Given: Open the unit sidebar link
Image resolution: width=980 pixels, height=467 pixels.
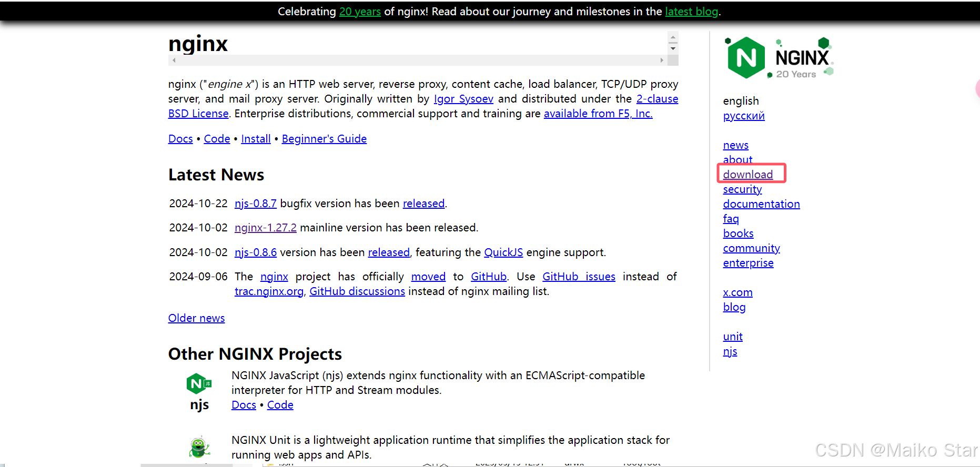Looking at the screenshot, I should click(733, 337).
